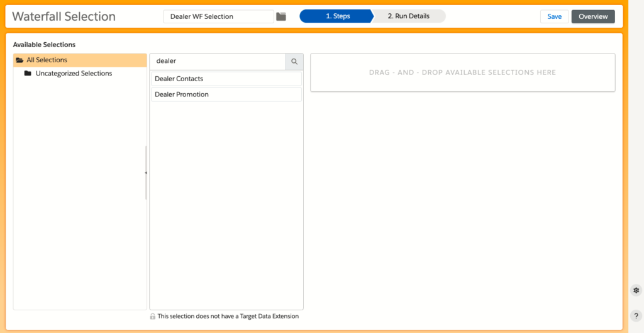This screenshot has width=644, height=333.
Task: Click into the dealer search box
Action: pyautogui.click(x=218, y=62)
